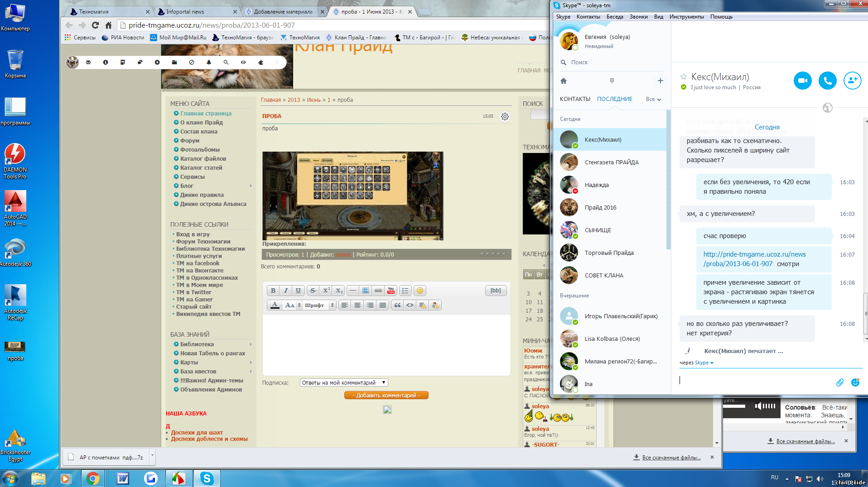This screenshot has height=487, width=868.
Task: Insert a hyperlink via the chain icon
Action: (x=378, y=291)
